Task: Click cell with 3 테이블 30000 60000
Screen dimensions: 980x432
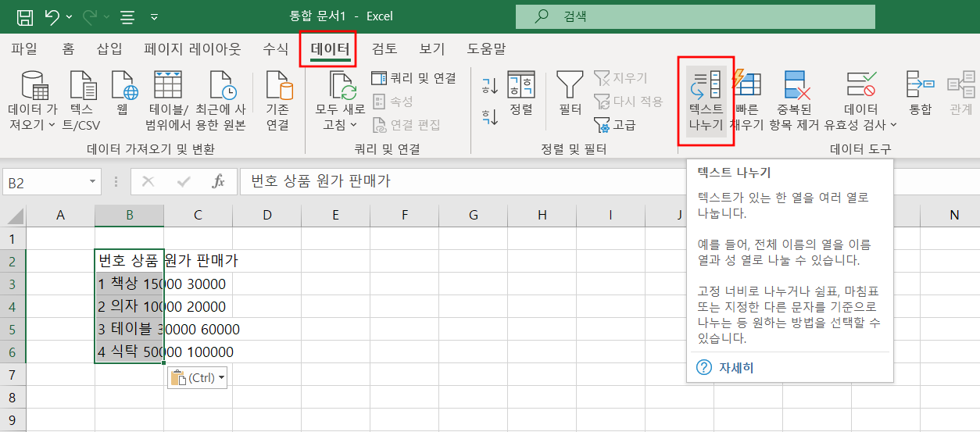Action: click(x=129, y=329)
